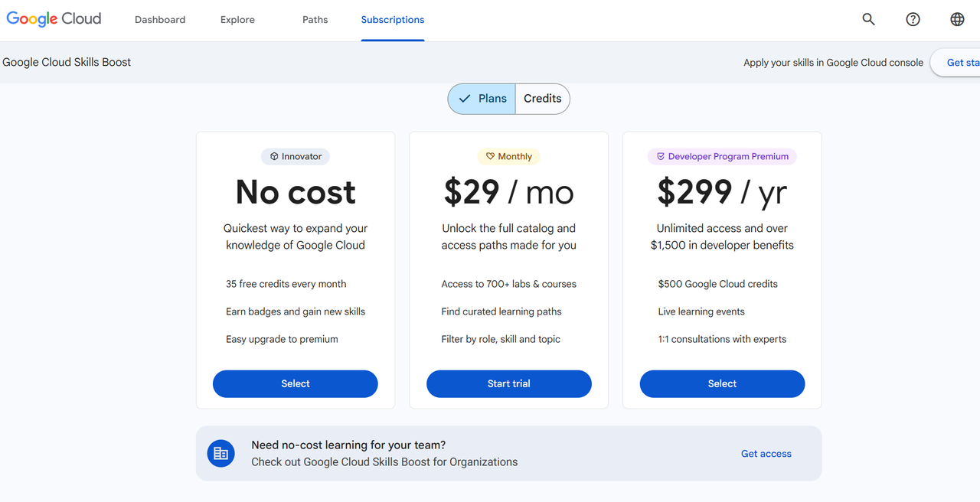Click the Monthly heart badge

click(x=508, y=156)
